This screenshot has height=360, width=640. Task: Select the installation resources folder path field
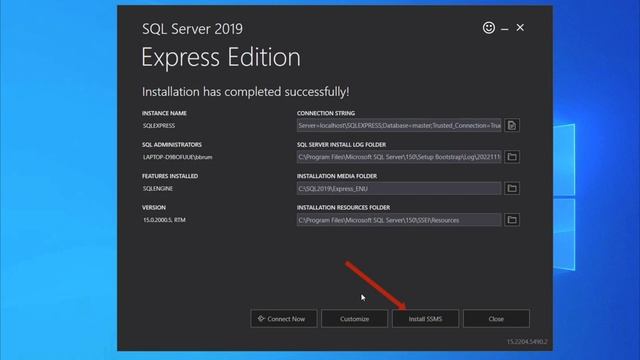point(399,220)
